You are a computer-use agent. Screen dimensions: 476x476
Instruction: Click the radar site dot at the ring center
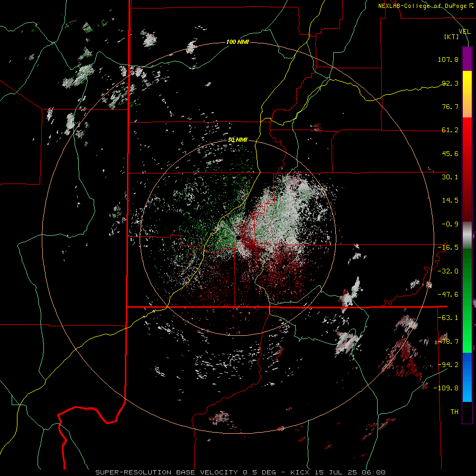tap(238, 237)
